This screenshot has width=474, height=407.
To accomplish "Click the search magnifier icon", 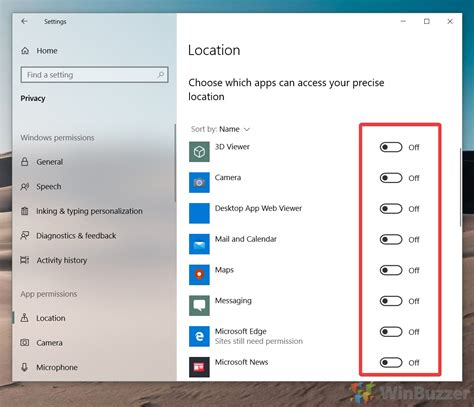I will point(161,74).
